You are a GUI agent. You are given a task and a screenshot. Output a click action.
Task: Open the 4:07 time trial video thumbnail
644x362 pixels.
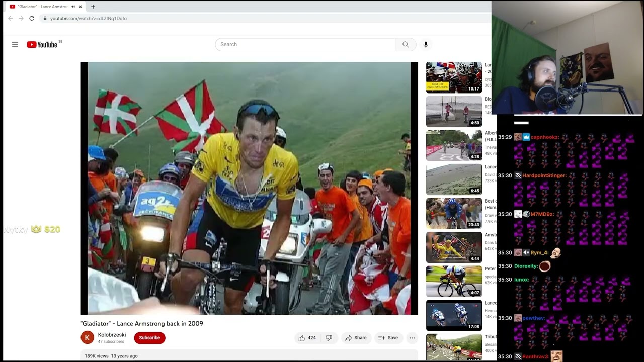coord(454,281)
